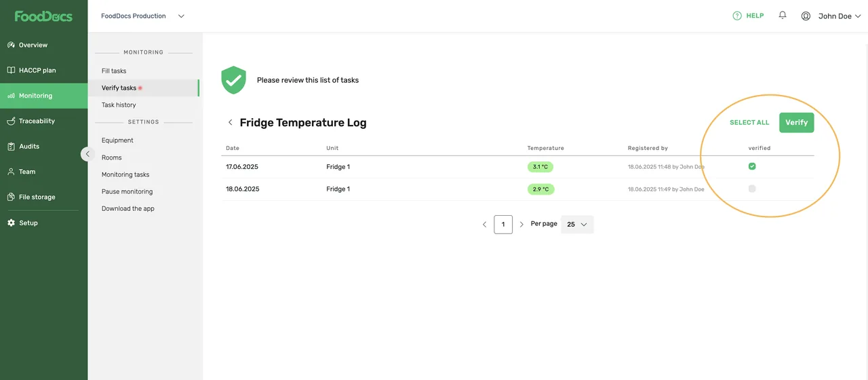The height and width of the screenshot is (380, 868).
Task: Click the date 18.06.2025
Action: click(x=243, y=189)
